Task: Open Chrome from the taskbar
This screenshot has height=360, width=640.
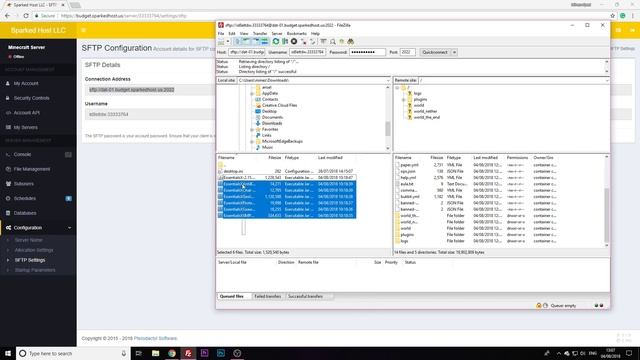Action: [172, 353]
